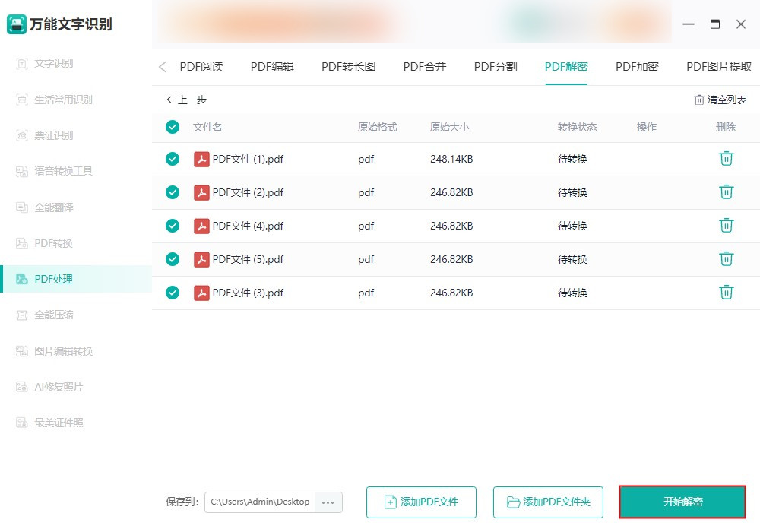Open AI修复照片 in the sidebar
Screen dimensions: 760x532
49,387
